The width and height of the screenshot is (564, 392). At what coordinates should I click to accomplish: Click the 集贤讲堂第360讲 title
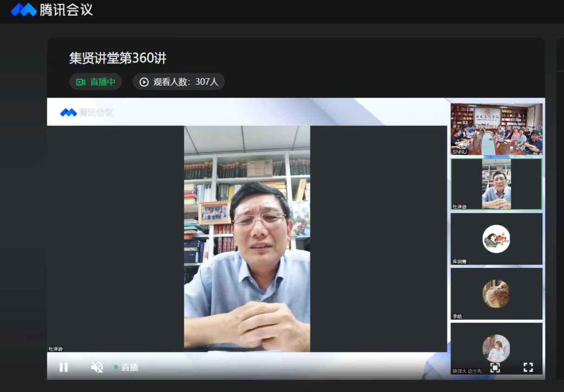(x=118, y=58)
